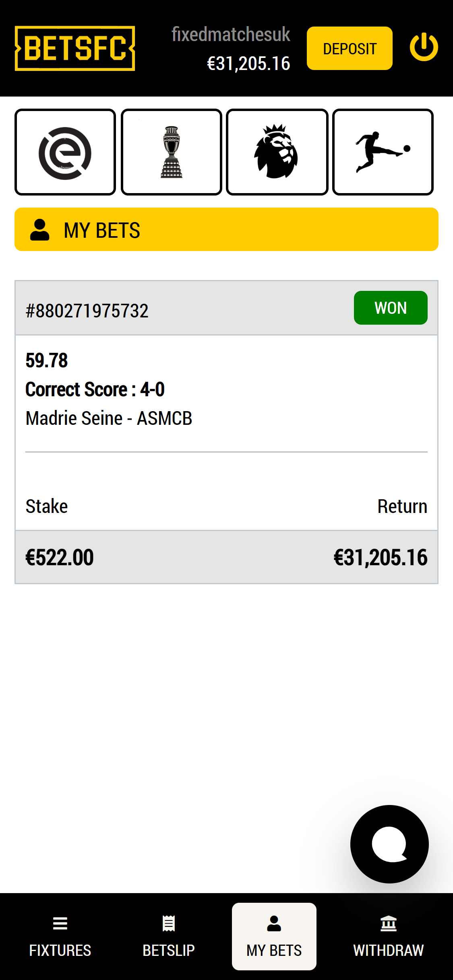Open the BETSLIP tab

pos(169,937)
